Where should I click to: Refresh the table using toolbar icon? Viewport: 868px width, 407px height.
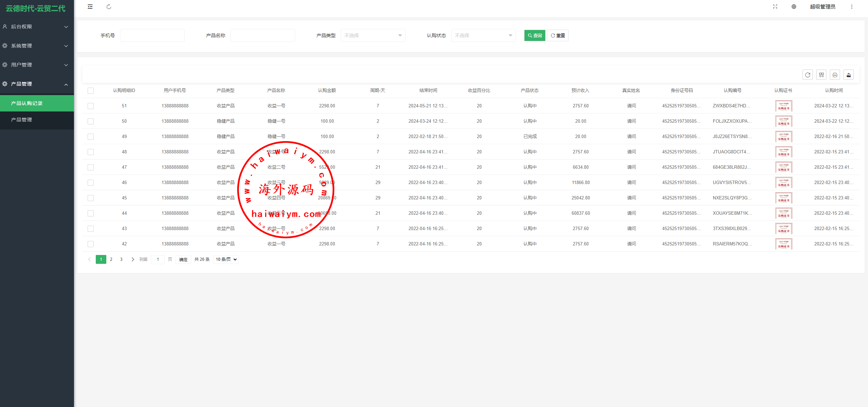click(x=808, y=75)
